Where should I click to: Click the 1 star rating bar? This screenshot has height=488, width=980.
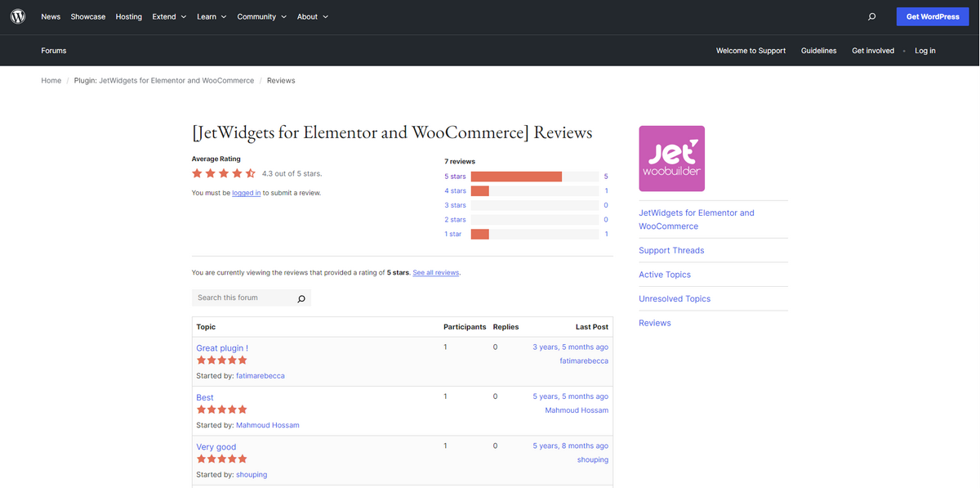tap(535, 235)
